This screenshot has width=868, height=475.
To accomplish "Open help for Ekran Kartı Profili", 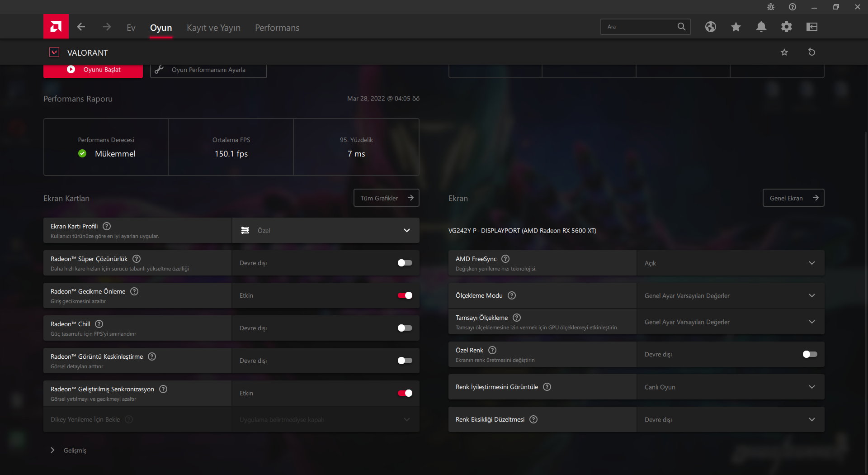I will coord(107,226).
